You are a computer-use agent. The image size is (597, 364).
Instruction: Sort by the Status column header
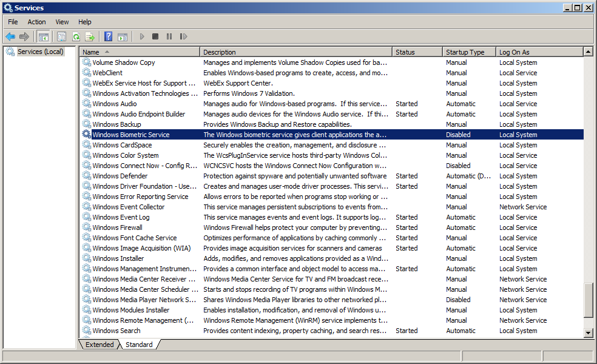click(417, 52)
